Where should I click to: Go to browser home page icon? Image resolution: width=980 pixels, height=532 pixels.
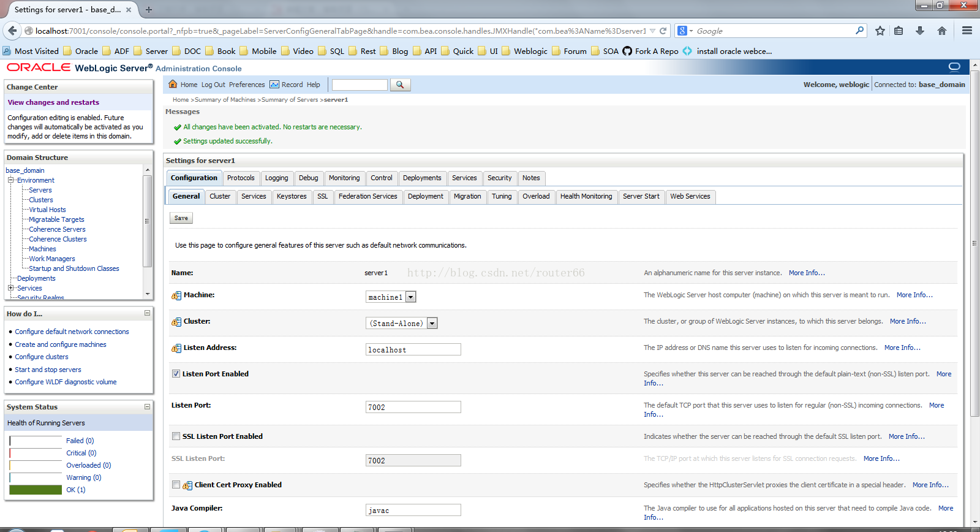942,31
